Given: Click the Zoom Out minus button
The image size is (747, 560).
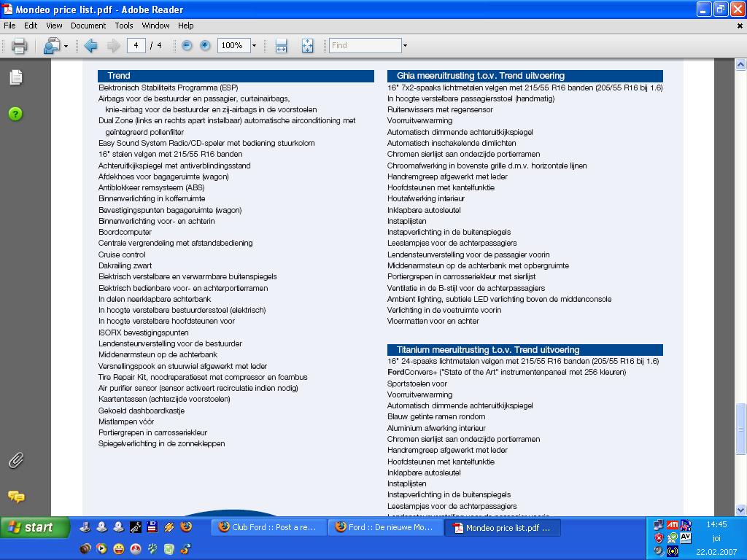Looking at the screenshot, I should (187, 45).
